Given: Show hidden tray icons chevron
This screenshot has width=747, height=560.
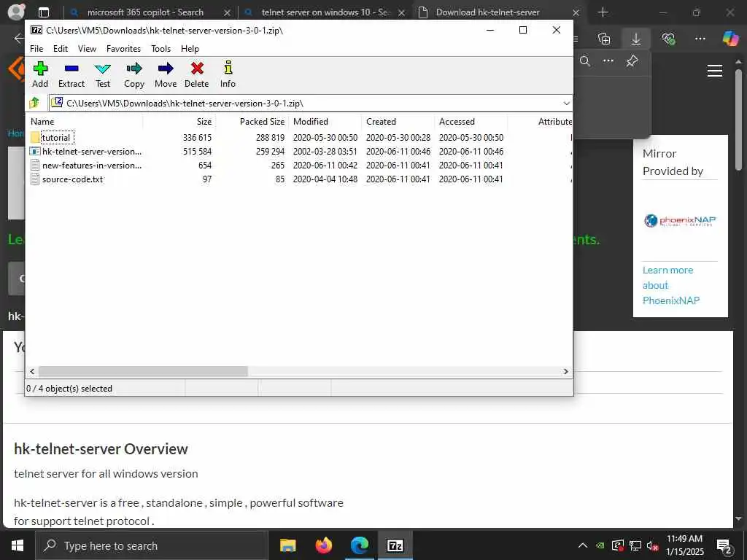Looking at the screenshot, I should point(583,545).
